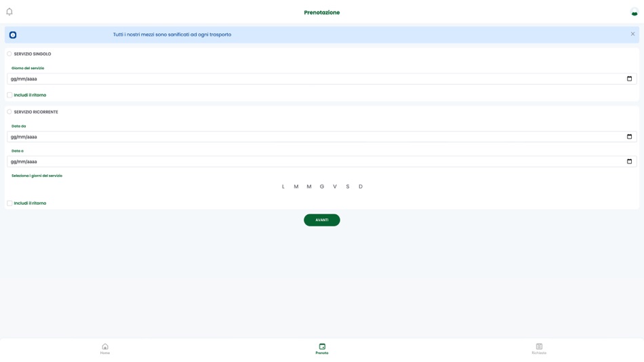Click the Giorno del servizio date field
Image resolution: width=644 pixels, height=362 pixels.
(322, 79)
